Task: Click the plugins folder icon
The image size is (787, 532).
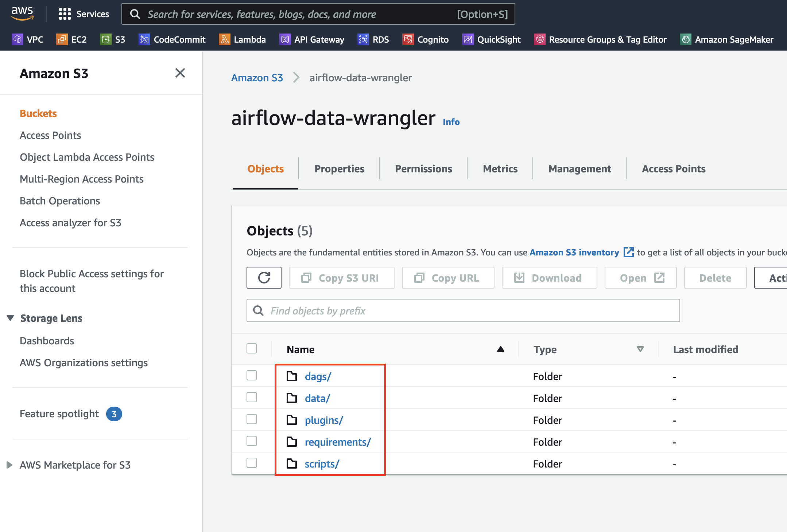Action: pos(292,419)
